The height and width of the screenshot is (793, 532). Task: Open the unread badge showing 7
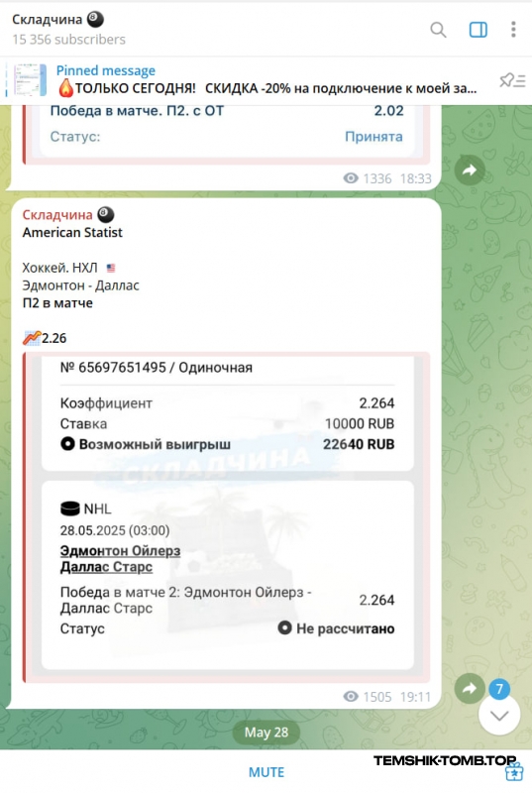[499, 688]
